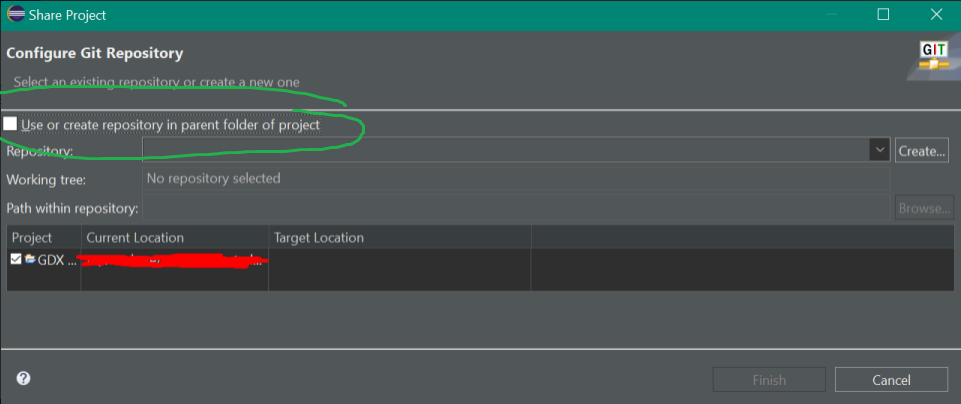This screenshot has height=404, width=961.
Task: Sort by the Project column header
Action: 44,237
